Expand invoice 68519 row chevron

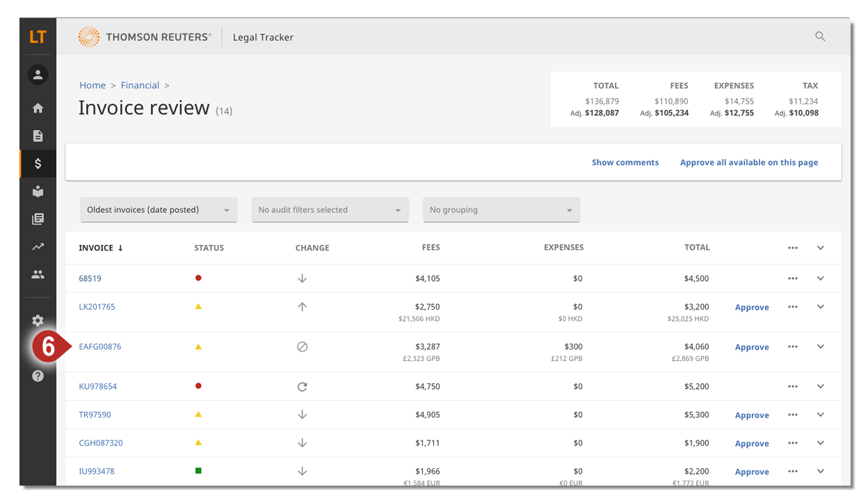tap(821, 278)
